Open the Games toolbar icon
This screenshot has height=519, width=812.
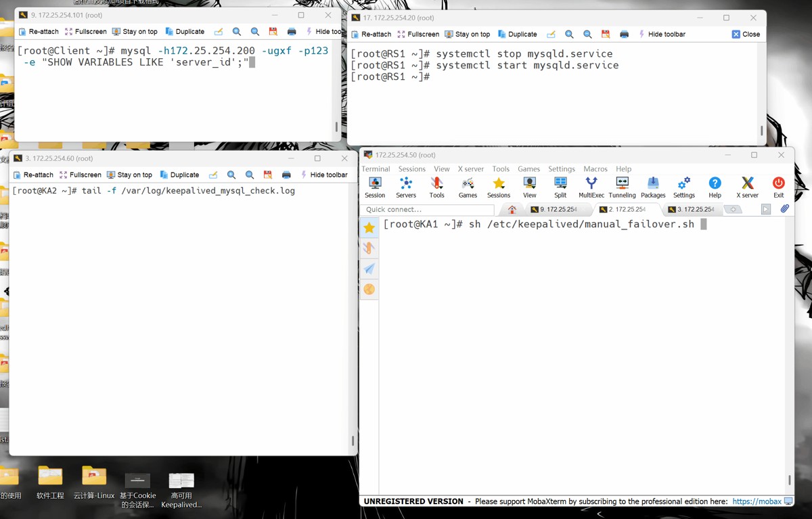pos(468,187)
